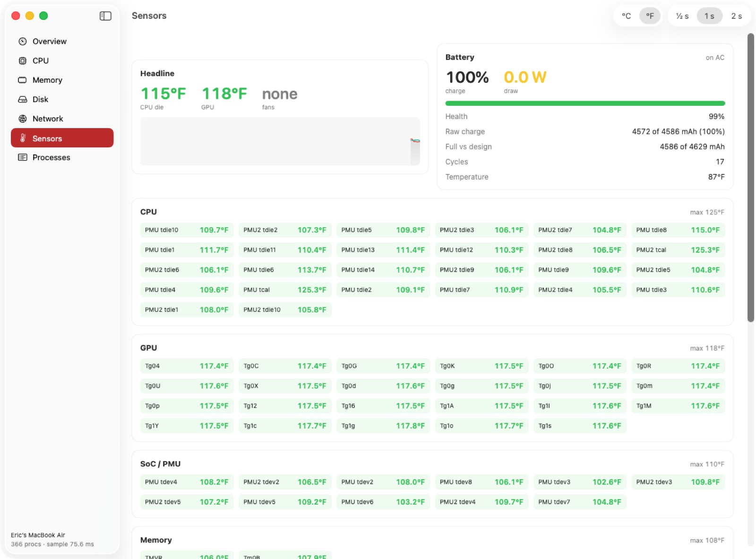Click the PMU2 tcal sensor cell
The height and width of the screenshot is (559, 756).
(678, 250)
